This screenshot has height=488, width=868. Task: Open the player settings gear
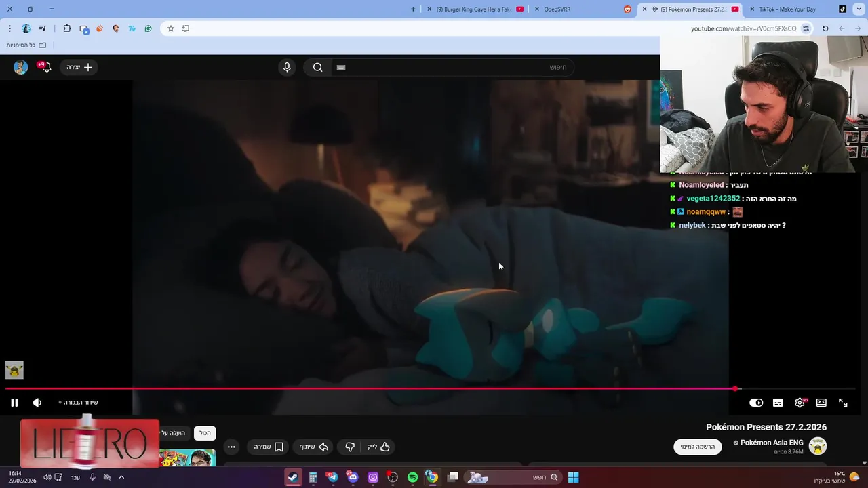click(800, 403)
